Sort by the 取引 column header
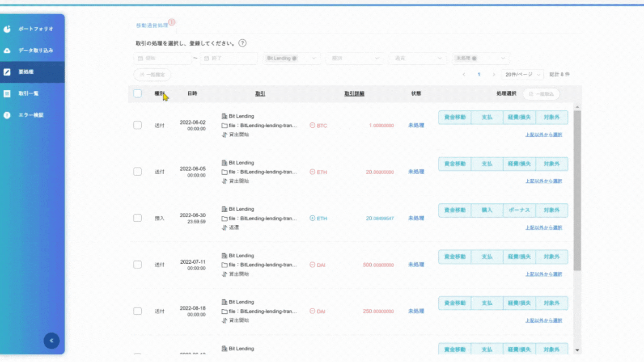This screenshot has width=644, height=362. pyautogui.click(x=260, y=94)
